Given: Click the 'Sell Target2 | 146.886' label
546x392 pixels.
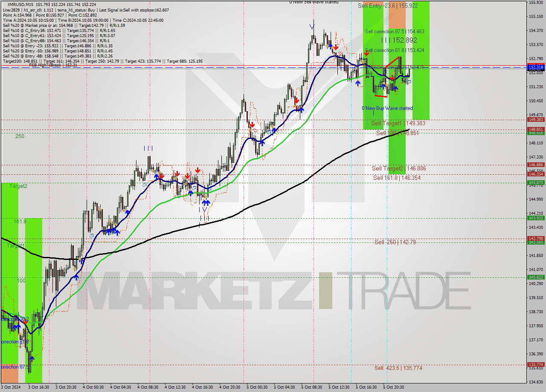Looking at the screenshot, I should point(399,168).
